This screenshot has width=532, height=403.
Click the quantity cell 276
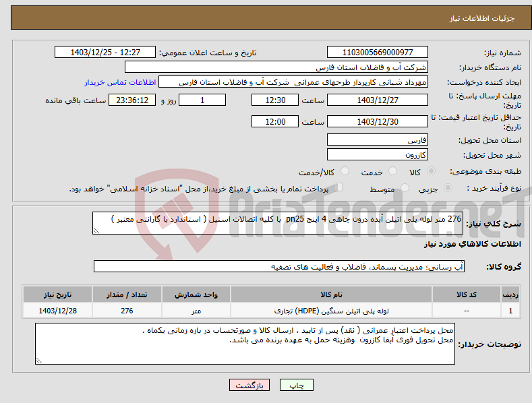(x=127, y=311)
